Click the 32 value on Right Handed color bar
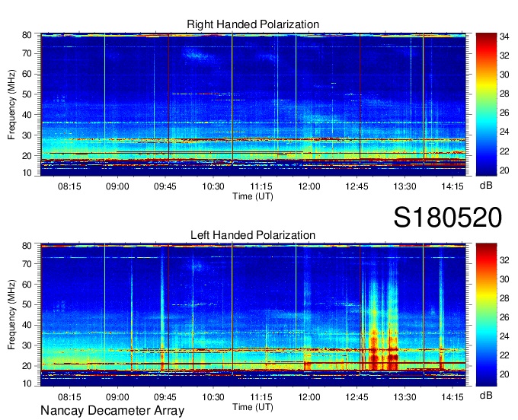The width and height of the screenshot is (518, 420). click(504, 56)
